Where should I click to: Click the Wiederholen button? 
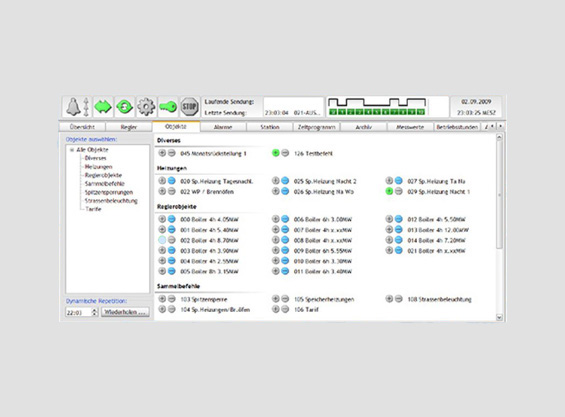click(125, 312)
